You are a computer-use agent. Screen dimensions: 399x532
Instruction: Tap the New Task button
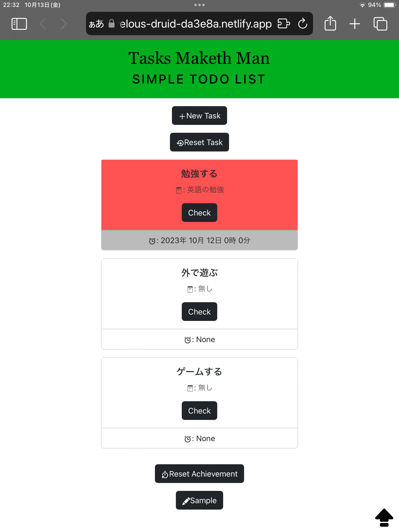tap(199, 116)
